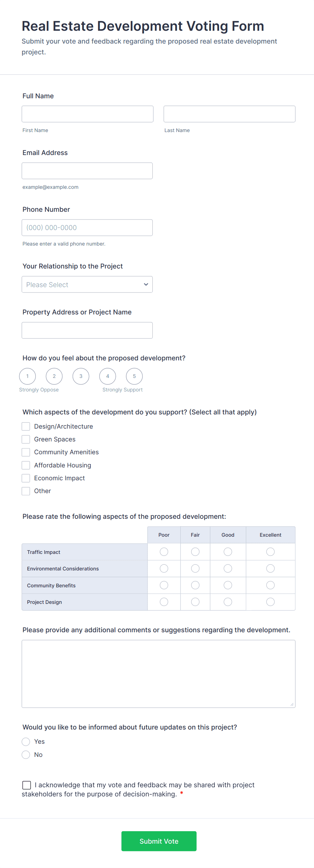Check the Design/Architecture checkbox
The height and width of the screenshot is (868, 314).
pyautogui.click(x=26, y=427)
